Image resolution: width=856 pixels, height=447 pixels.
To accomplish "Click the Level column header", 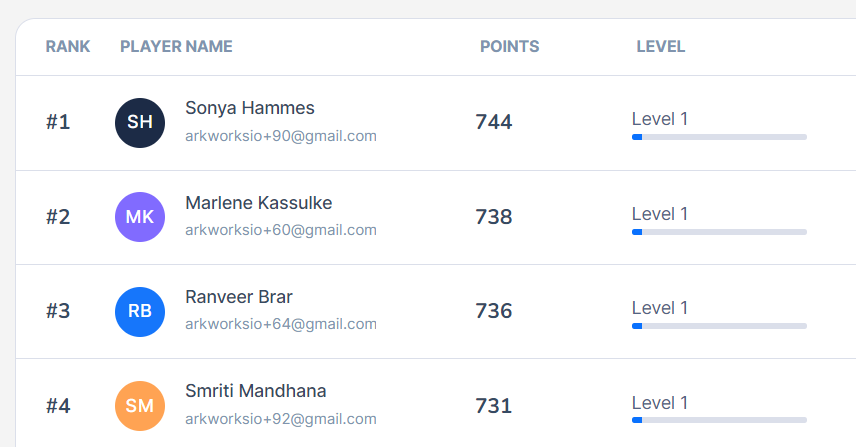I will tap(660, 46).
